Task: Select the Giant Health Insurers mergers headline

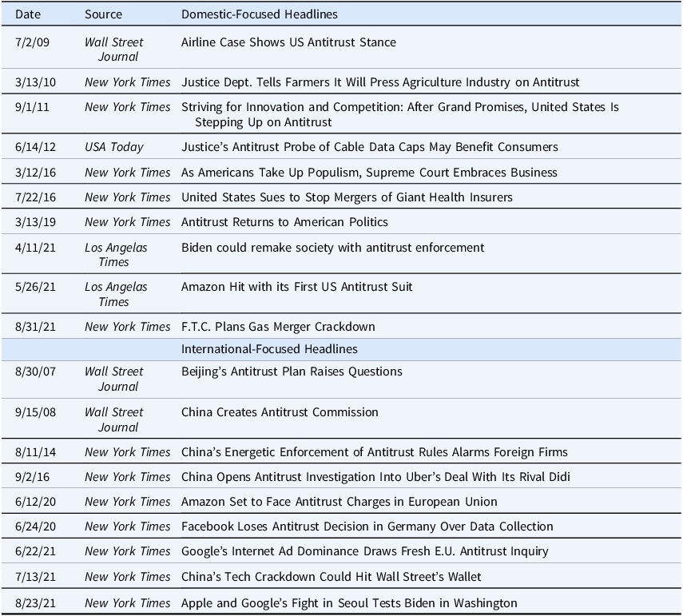Action: 347,197
